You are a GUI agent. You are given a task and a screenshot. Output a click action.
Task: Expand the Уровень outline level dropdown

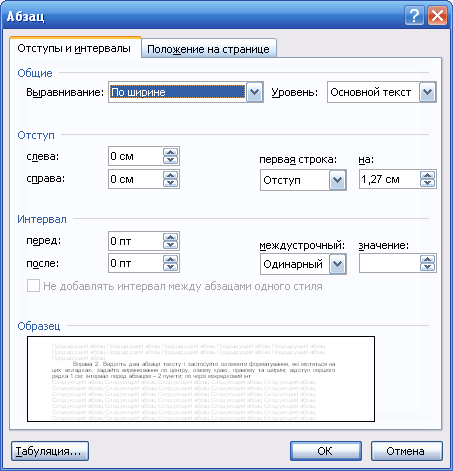click(427, 92)
